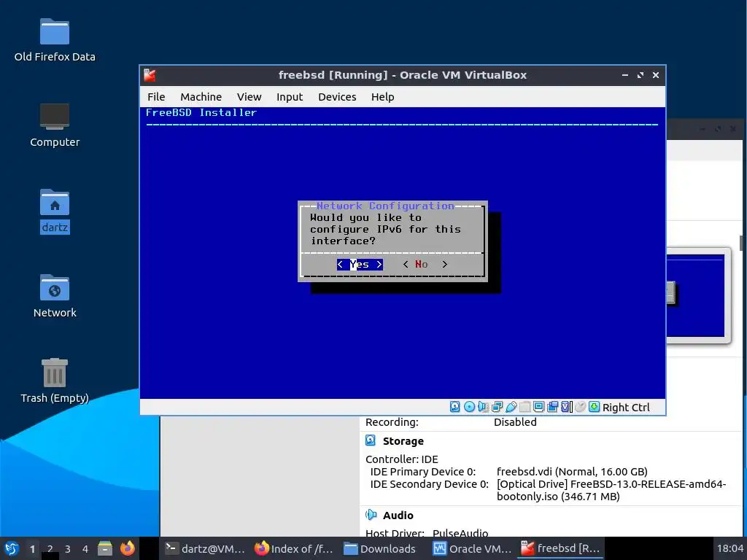The height and width of the screenshot is (560, 747).
Task: Switch to workspace 3
Action: pyautogui.click(x=68, y=549)
